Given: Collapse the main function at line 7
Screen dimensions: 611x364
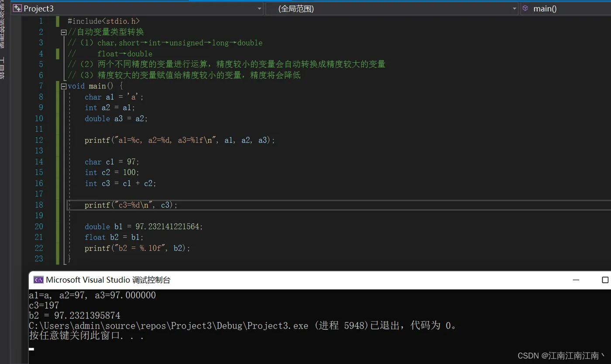Looking at the screenshot, I should pos(64,86).
